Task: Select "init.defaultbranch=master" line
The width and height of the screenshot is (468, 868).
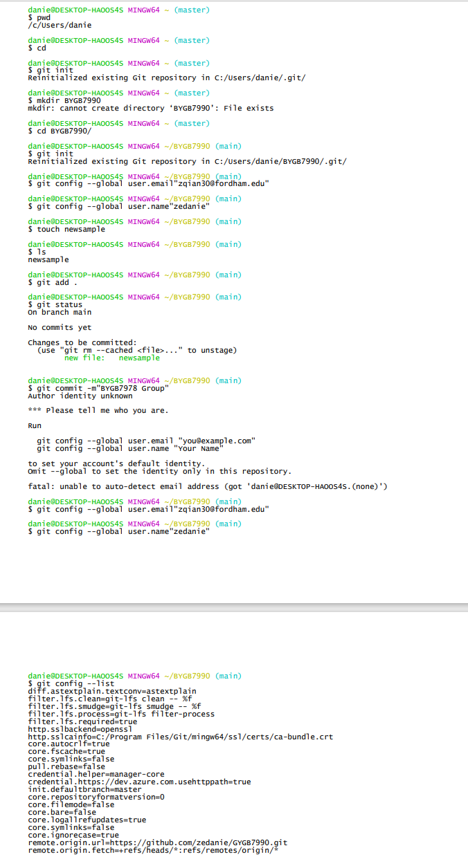Action: (84, 789)
